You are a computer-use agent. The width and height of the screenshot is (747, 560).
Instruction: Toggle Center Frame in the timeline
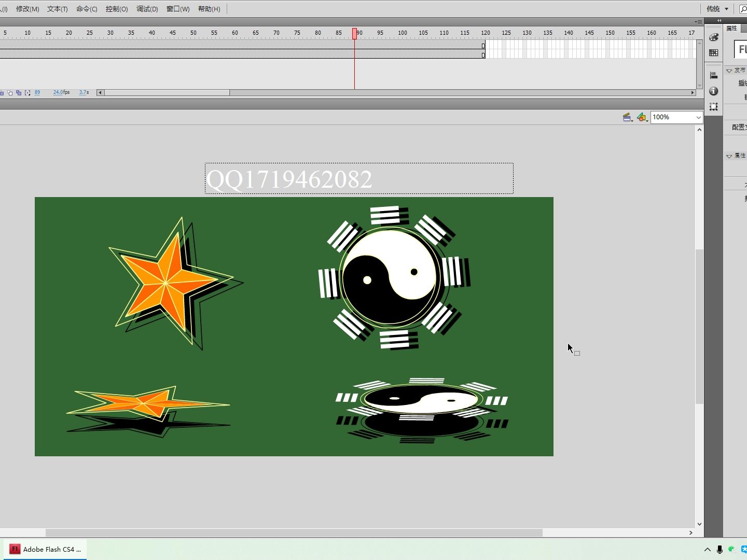coord(2,93)
